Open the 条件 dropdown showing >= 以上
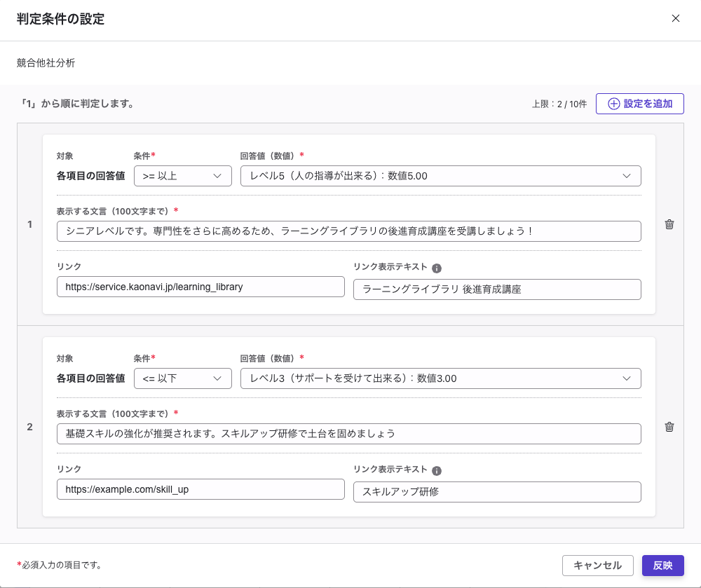Screen dimensions: 701x588 (182, 176)
